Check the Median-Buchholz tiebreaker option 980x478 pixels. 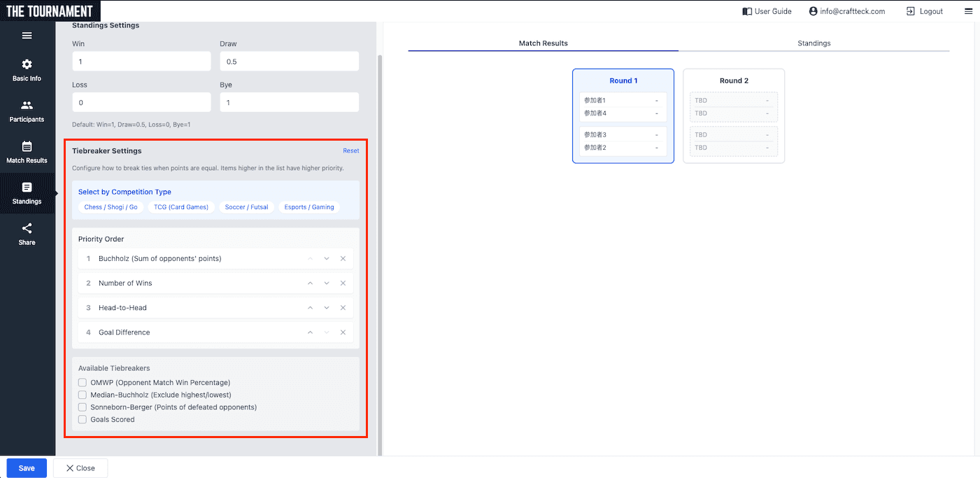click(x=83, y=395)
